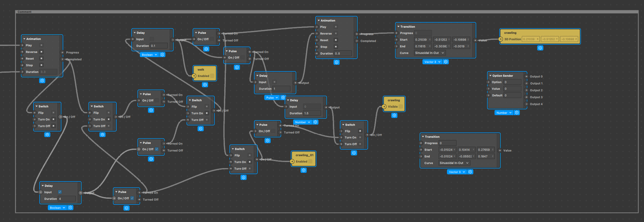Click Play input port on Animation Duration 3.3
Image resolution: width=644 pixels, height=222 pixels.
(x=23, y=45)
